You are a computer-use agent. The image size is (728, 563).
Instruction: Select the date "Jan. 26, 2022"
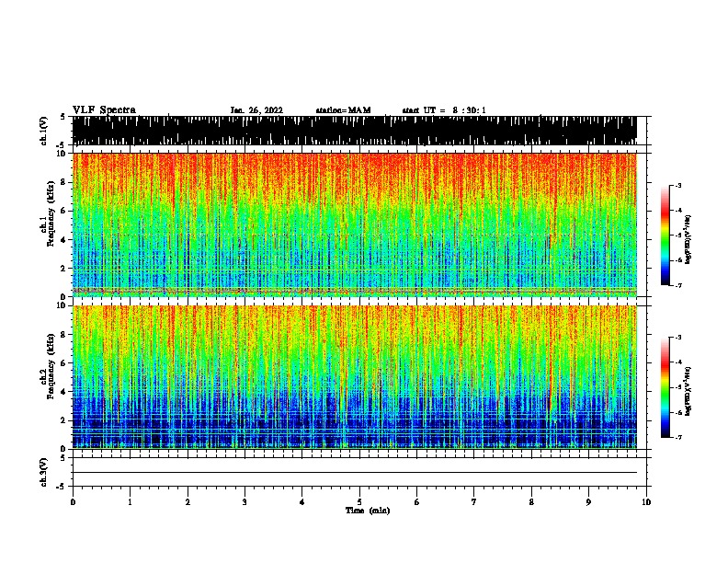[x=256, y=110]
